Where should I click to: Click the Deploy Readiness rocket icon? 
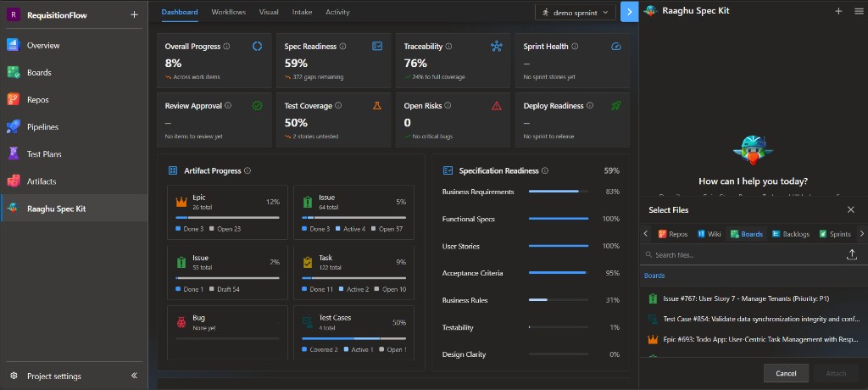[616, 106]
